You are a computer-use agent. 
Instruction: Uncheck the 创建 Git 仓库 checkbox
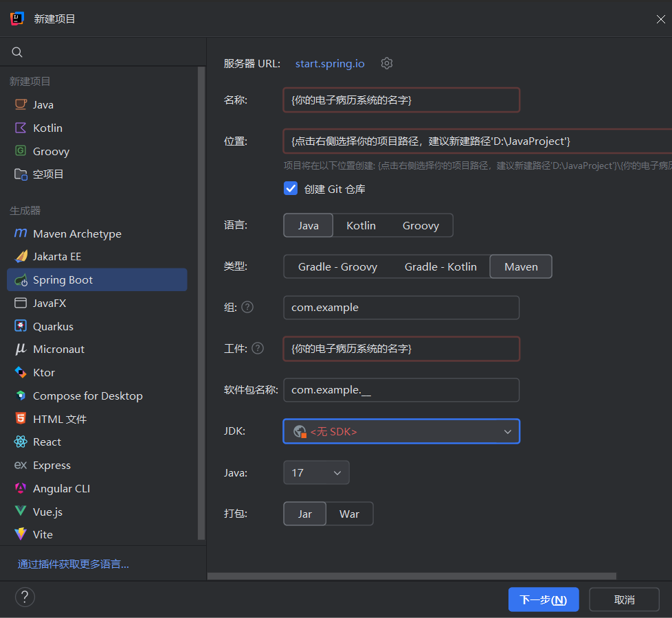[291, 189]
